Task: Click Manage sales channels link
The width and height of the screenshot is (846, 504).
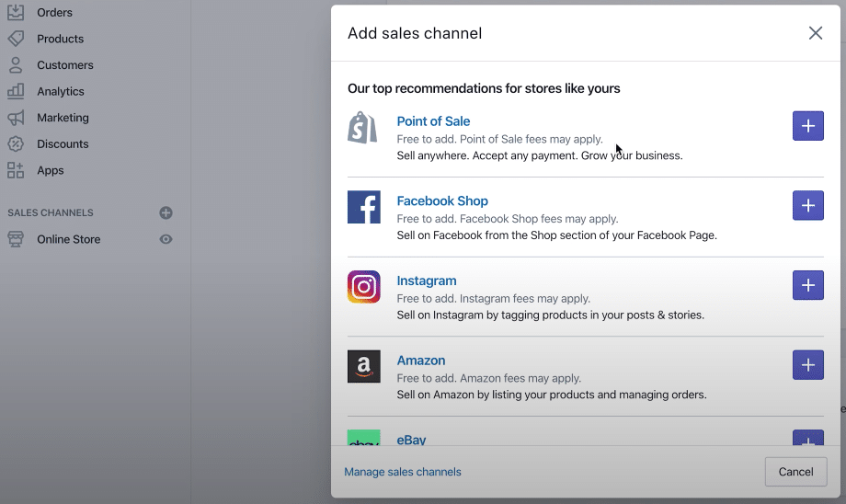Action: click(403, 472)
